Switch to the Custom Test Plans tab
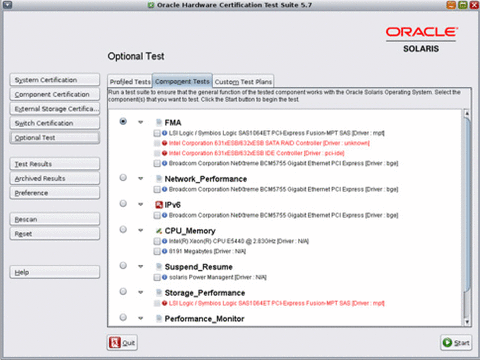This screenshot has height=360, width=480. pos(243,82)
